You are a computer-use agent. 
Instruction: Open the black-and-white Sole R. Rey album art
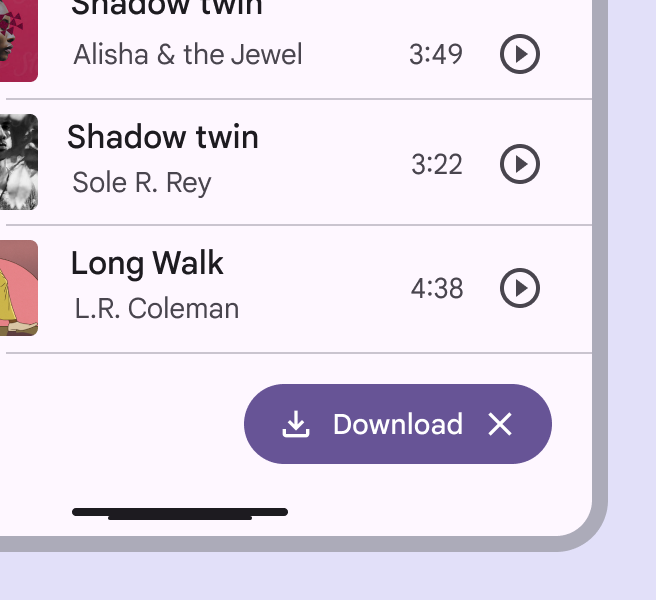tap(18, 162)
